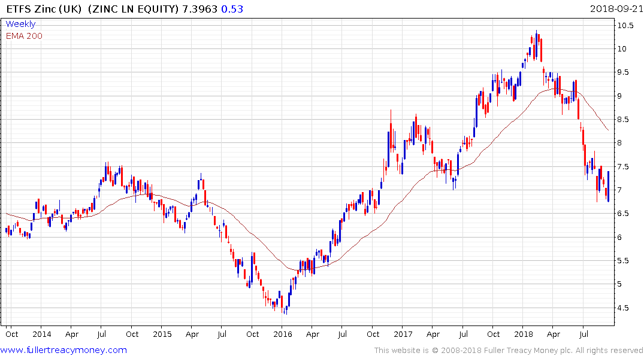Viewport: 644px width, 359px height.
Task: Select the 'ETFS Zinc (UK)' chart title
Action: click(44, 9)
